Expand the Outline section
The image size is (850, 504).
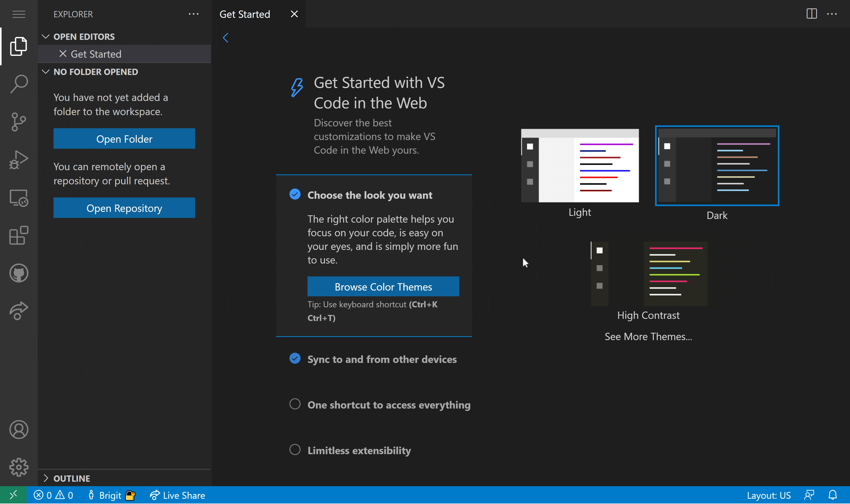click(46, 478)
